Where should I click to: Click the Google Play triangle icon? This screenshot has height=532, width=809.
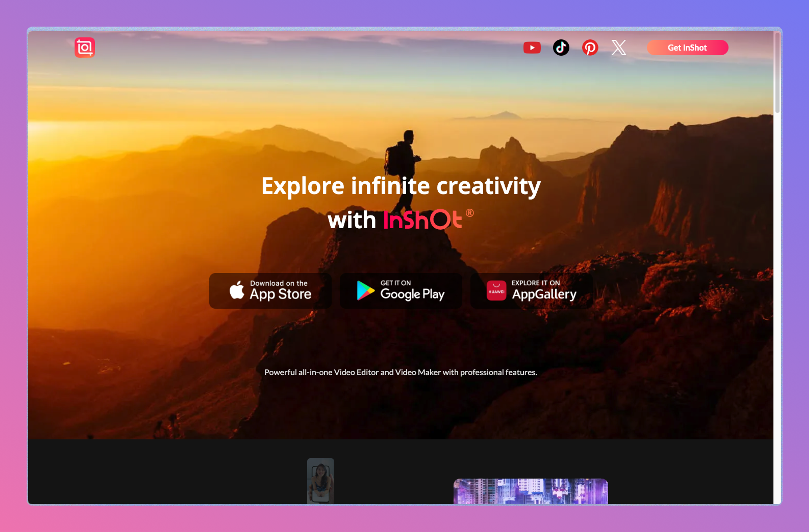tap(365, 291)
